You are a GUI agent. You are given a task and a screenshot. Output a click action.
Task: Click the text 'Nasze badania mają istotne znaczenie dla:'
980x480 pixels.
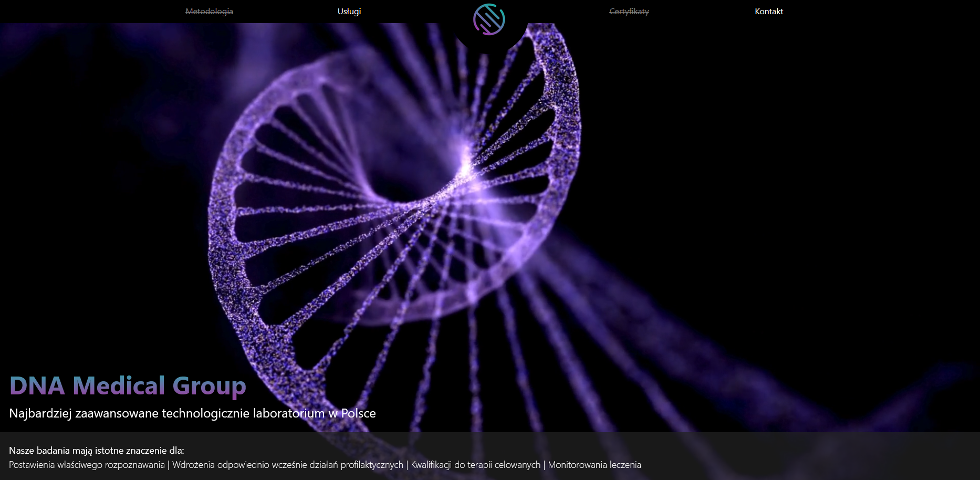[x=97, y=451]
